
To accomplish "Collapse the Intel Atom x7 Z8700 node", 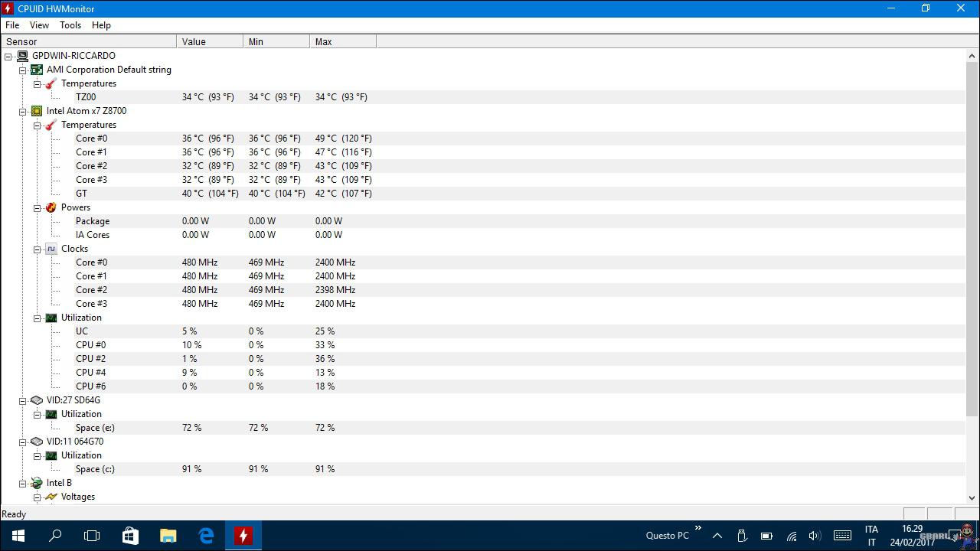I will click(x=22, y=111).
